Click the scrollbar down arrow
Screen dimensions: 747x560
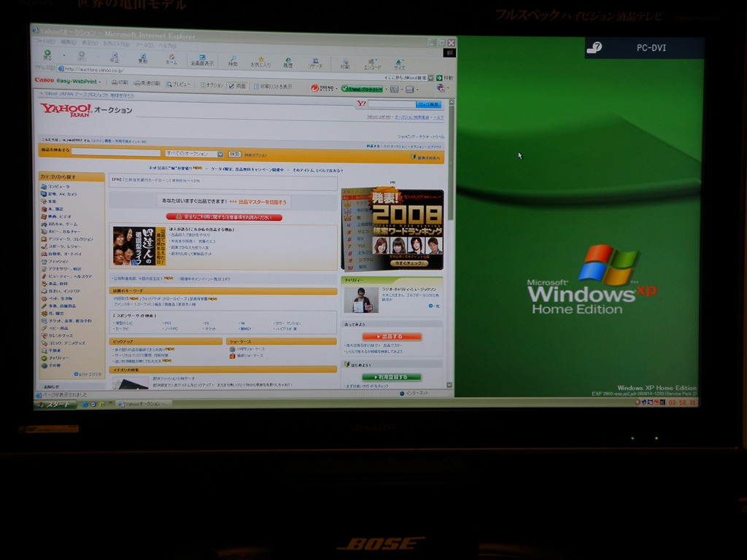pos(449,385)
